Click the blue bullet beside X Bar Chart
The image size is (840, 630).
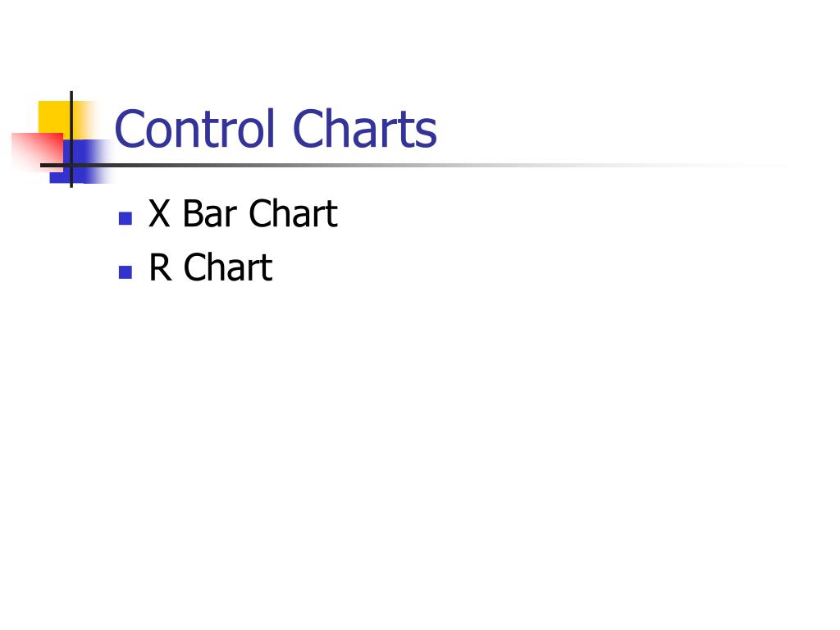point(126,218)
